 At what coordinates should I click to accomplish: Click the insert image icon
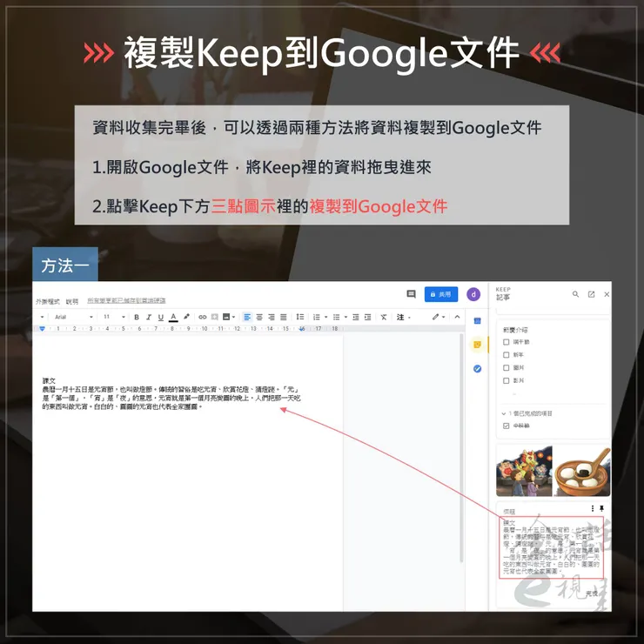point(226,317)
